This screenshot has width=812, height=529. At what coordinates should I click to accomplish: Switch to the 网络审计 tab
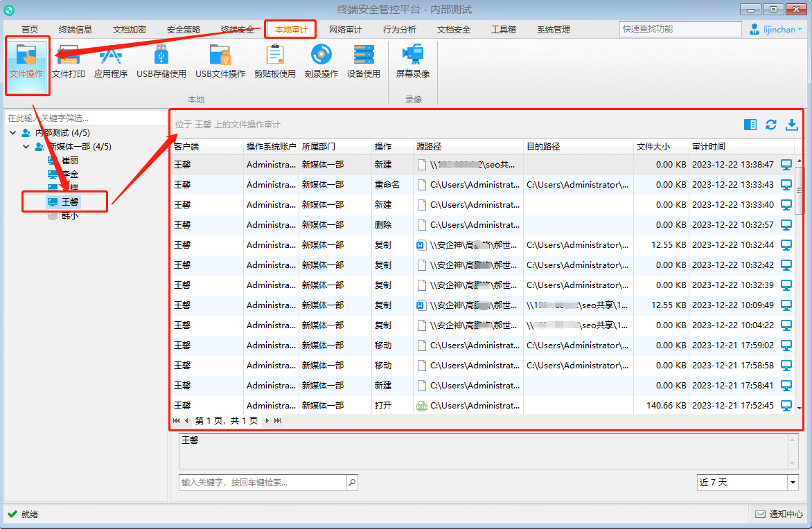[x=346, y=30]
